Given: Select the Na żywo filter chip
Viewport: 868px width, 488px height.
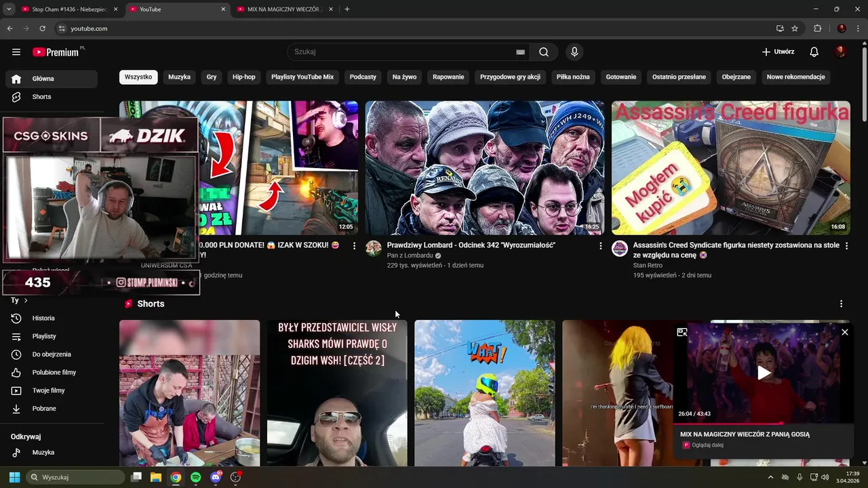Looking at the screenshot, I should (404, 77).
